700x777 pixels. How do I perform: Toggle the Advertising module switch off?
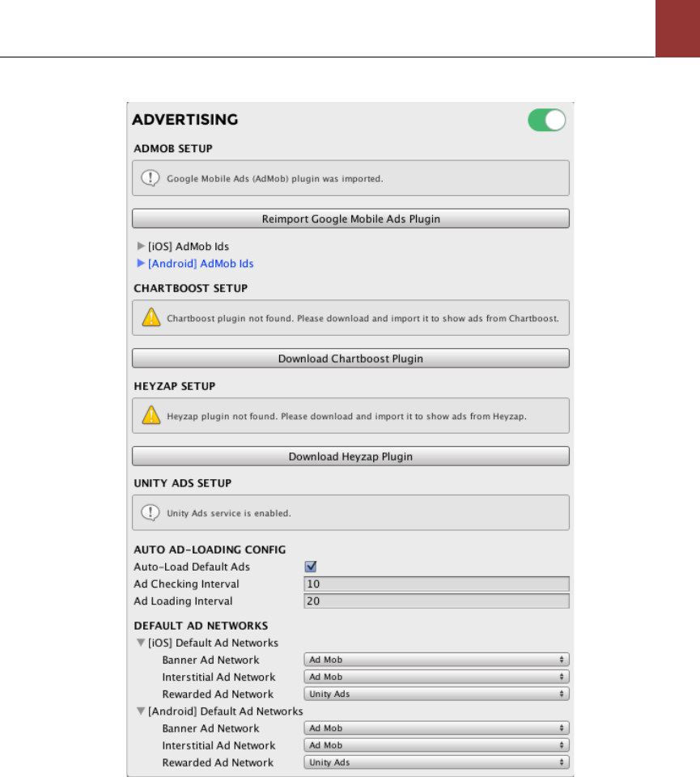tap(547, 121)
